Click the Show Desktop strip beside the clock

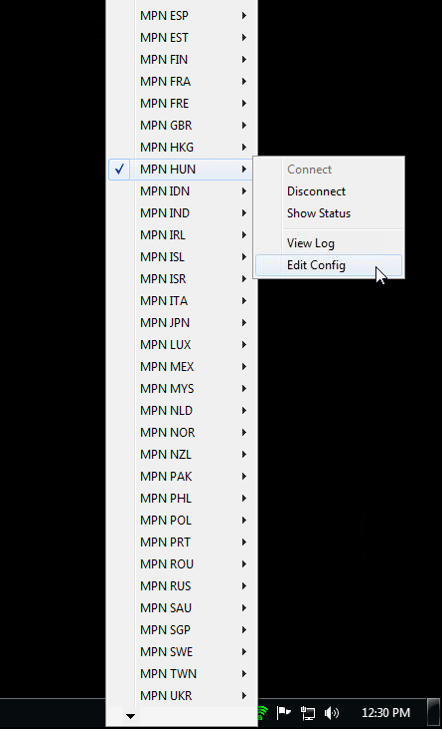[x=434, y=712]
